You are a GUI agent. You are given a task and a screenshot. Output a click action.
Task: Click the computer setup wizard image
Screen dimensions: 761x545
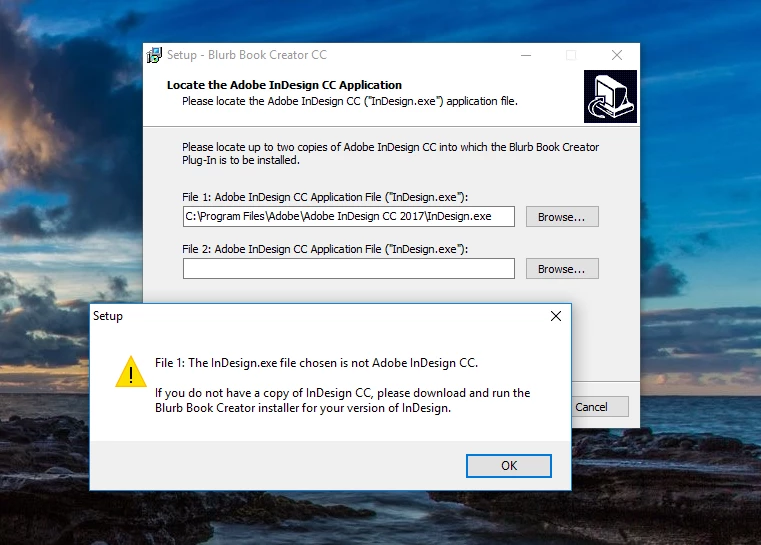coord(610,97)
